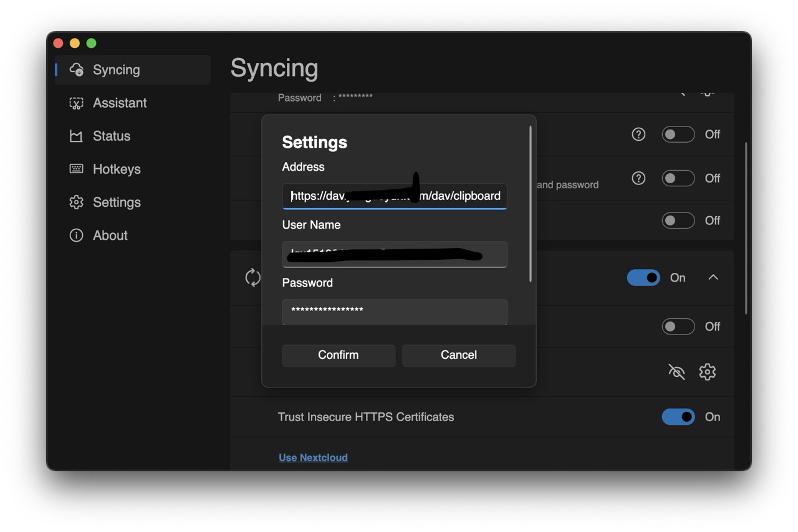
Task: Click the Confirm button
Action: coord(339,355)
